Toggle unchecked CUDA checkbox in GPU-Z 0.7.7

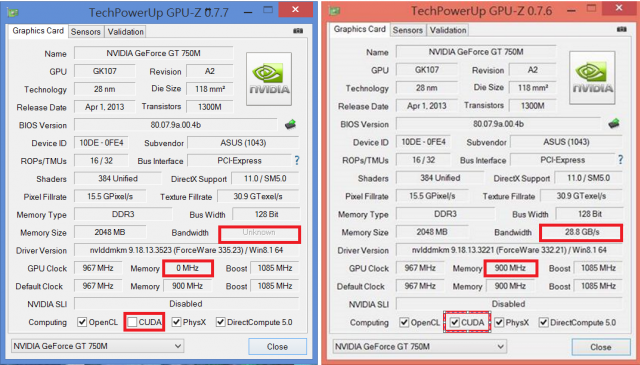[x=132, y=322]
